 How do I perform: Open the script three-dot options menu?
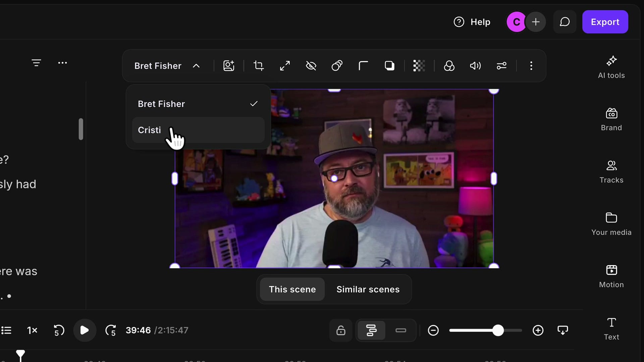(x=62, y=63)
